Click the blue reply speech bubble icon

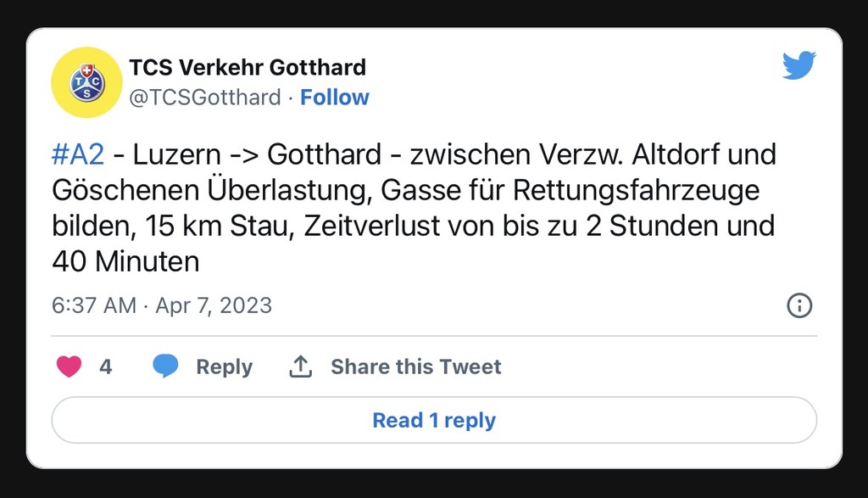(165, 367)
